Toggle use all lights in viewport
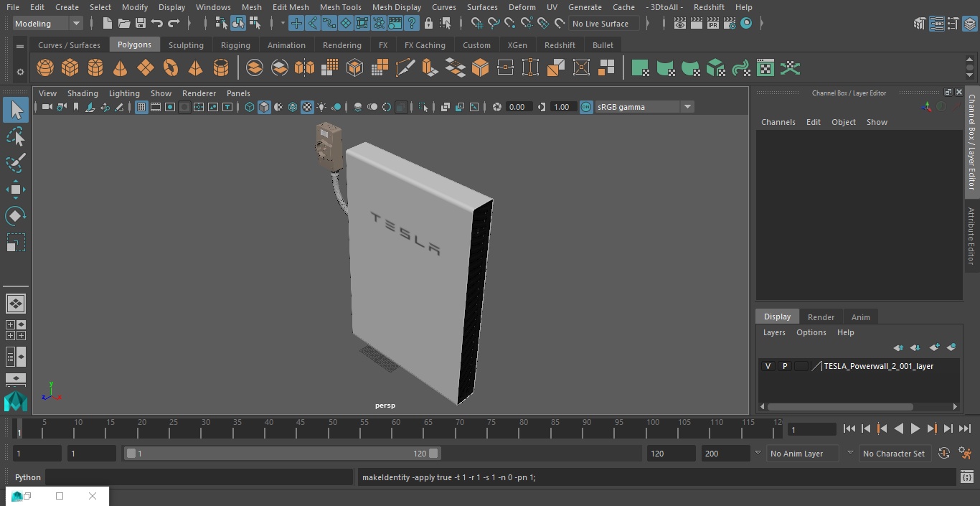Viewport: 980px width, 506px height. point(322,107)
